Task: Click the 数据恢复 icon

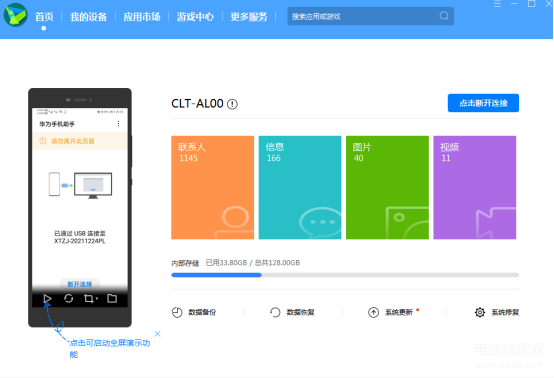Action: pyautogui.click(x=275, y=312)
